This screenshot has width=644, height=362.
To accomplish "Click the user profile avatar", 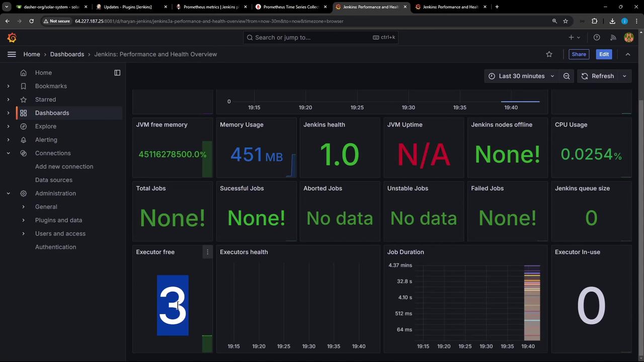I will point(628,37).
